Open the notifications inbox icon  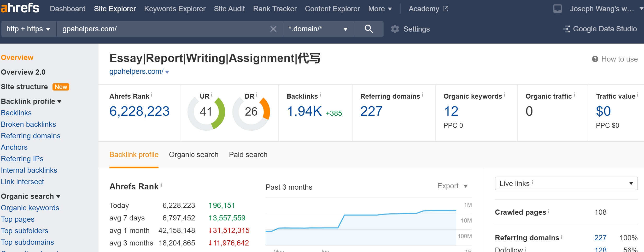pyautogui.click(x=558, y=9)
